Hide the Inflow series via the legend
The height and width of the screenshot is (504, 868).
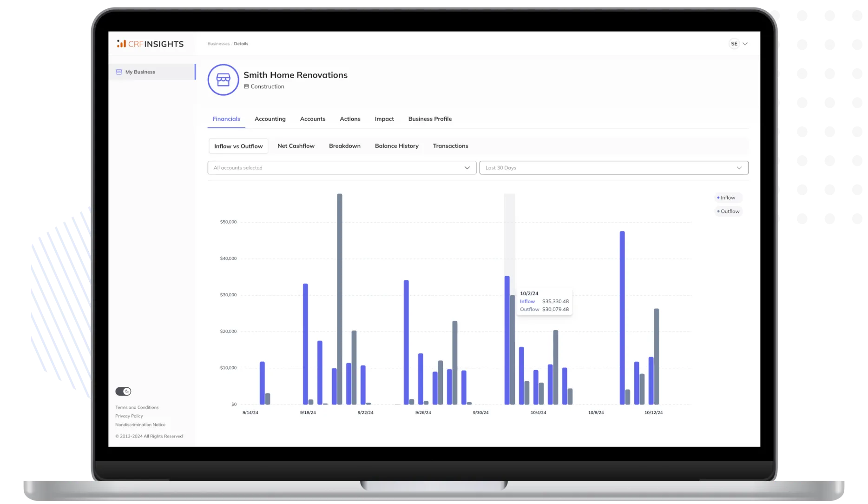727,197
